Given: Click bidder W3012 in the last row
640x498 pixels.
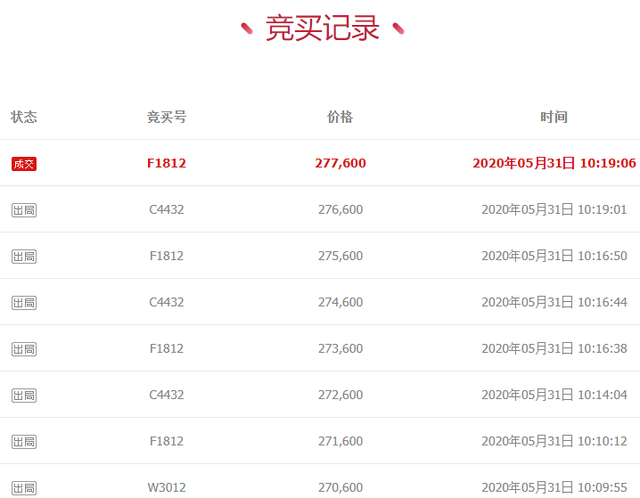Looking at the screenshot, I should (166, 488).
